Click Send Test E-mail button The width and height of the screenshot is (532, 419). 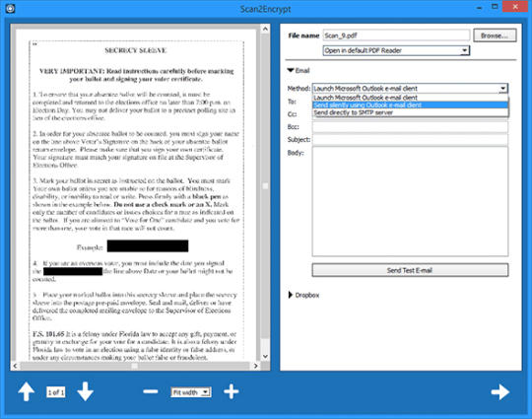(410, 270)
